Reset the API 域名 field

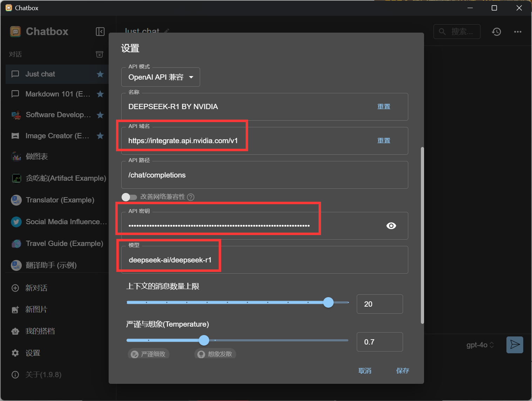click(x=383, y=140)
